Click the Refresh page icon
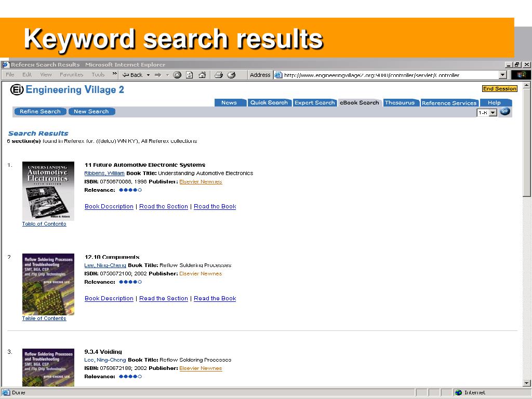This screenshot has height=399, width=532. click(x=189, y=75)
